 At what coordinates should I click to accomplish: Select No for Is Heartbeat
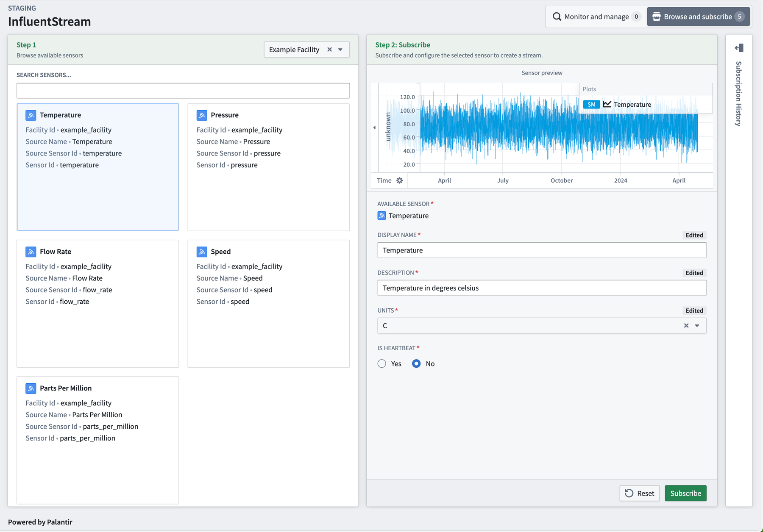[416, 364]
